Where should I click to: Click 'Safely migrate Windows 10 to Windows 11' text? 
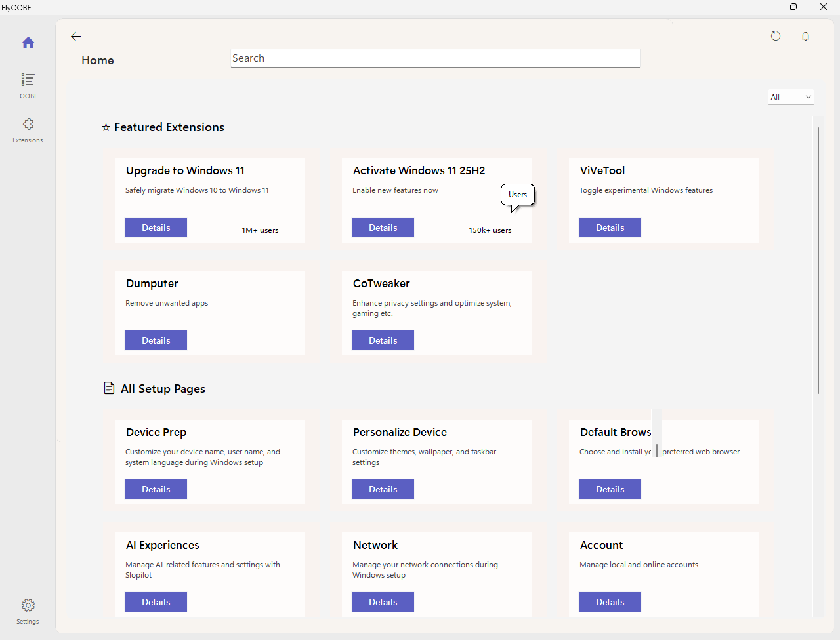coord(197,190)
